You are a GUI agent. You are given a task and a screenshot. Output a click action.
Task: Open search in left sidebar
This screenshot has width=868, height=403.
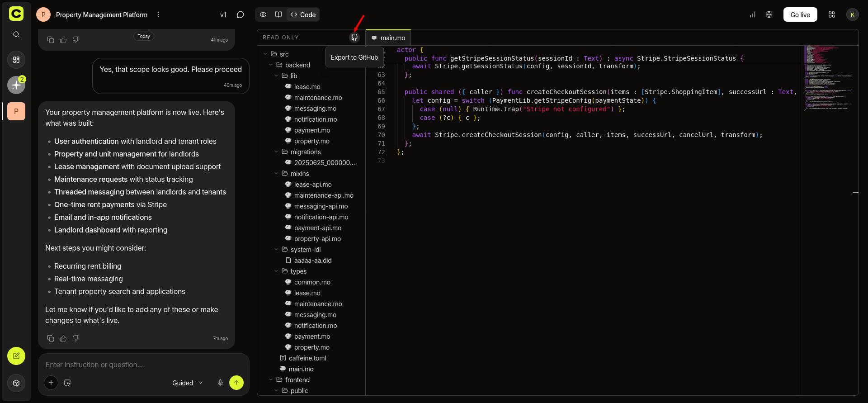coord(16,34)
